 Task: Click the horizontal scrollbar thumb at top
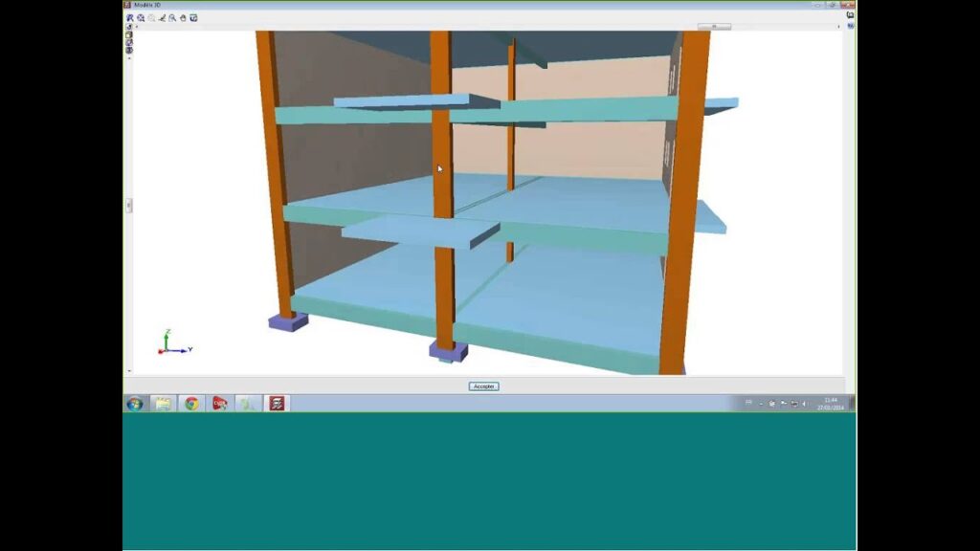pos(713,27)
